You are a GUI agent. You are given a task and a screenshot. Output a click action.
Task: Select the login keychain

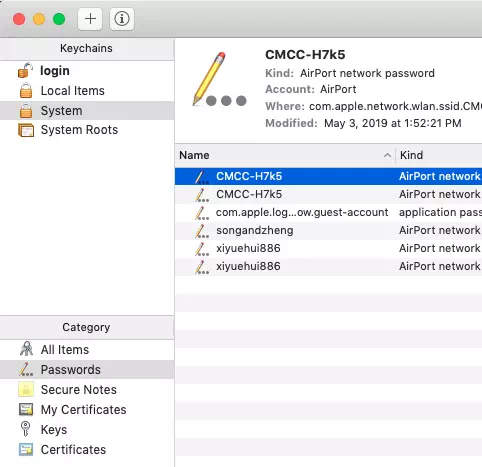87,71
